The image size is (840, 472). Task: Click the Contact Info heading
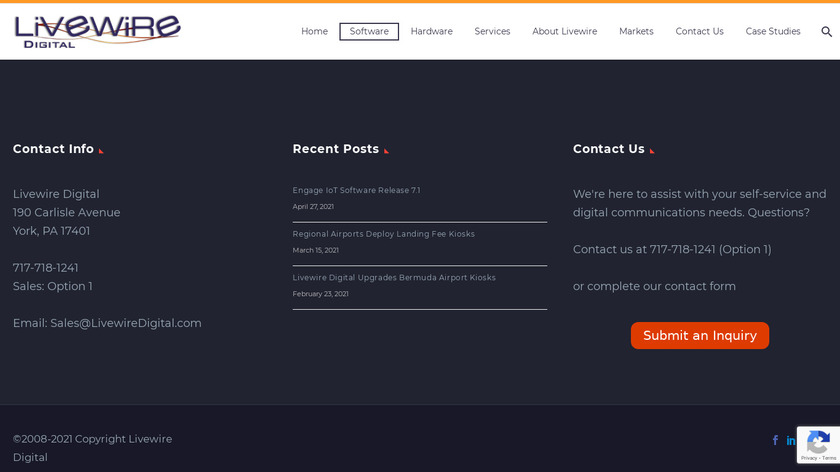[53, 149]
